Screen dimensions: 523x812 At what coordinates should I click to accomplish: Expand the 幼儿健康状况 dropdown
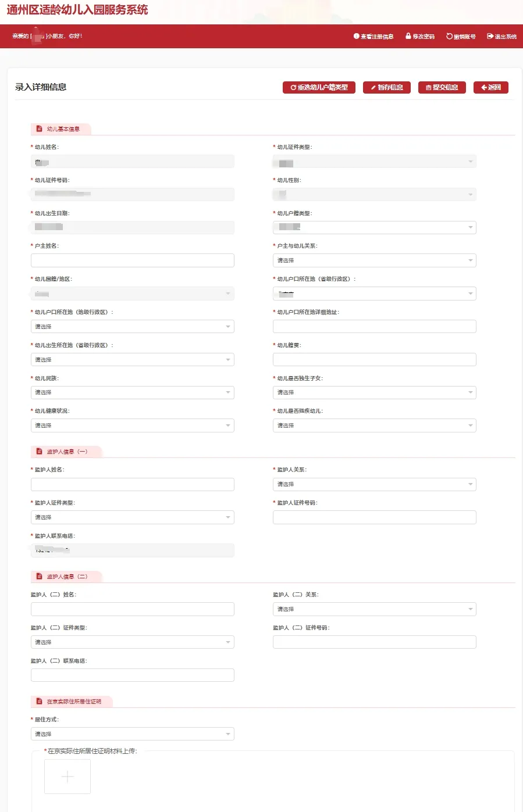point(133,425)
